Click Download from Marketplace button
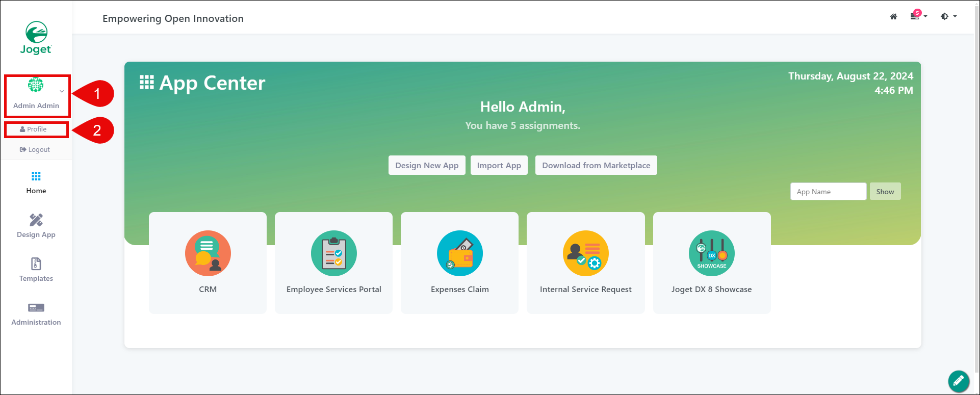The image size is (980, 395). click(x=596, y=165)
